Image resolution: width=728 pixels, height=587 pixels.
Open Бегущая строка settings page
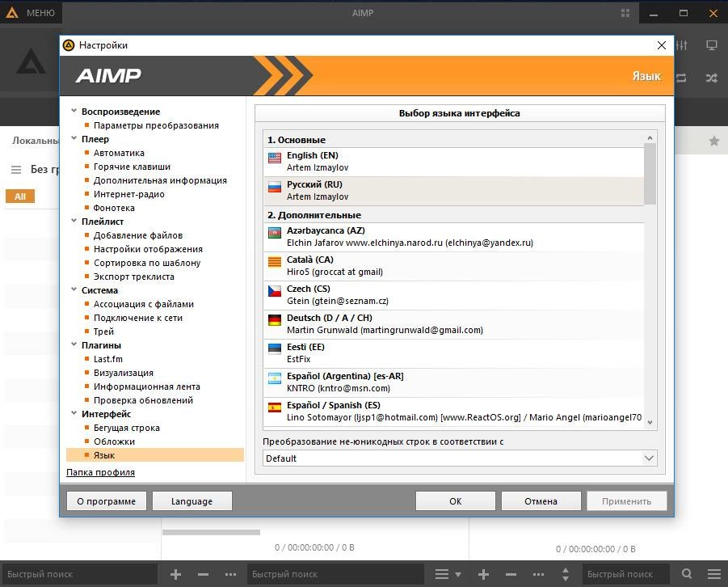(127, 428)
